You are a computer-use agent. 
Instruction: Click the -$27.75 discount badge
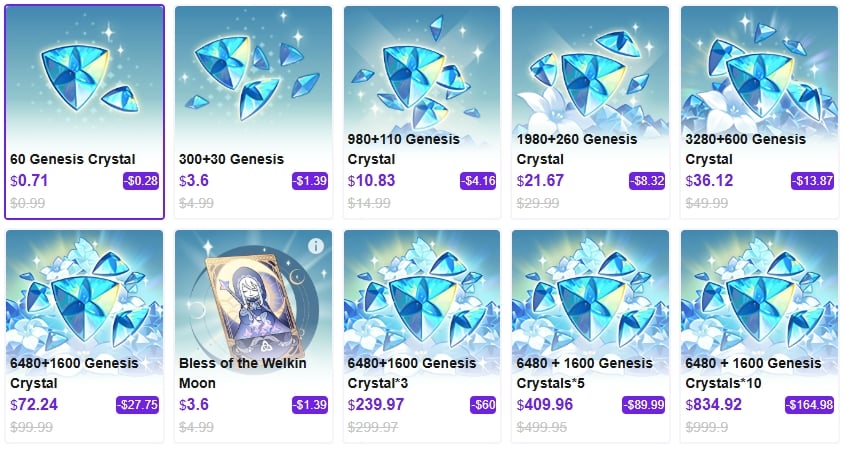pyautogui.click(x=138, y=405)
